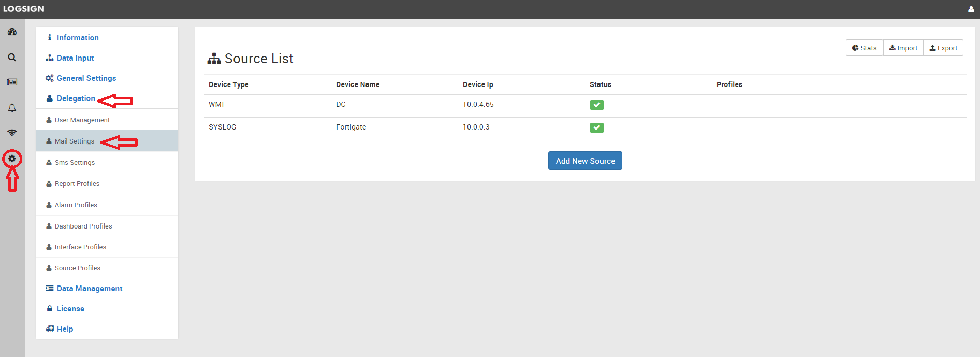Open Interface Profiles submenu item
This screenshot has height=357, width=980.
107,247
